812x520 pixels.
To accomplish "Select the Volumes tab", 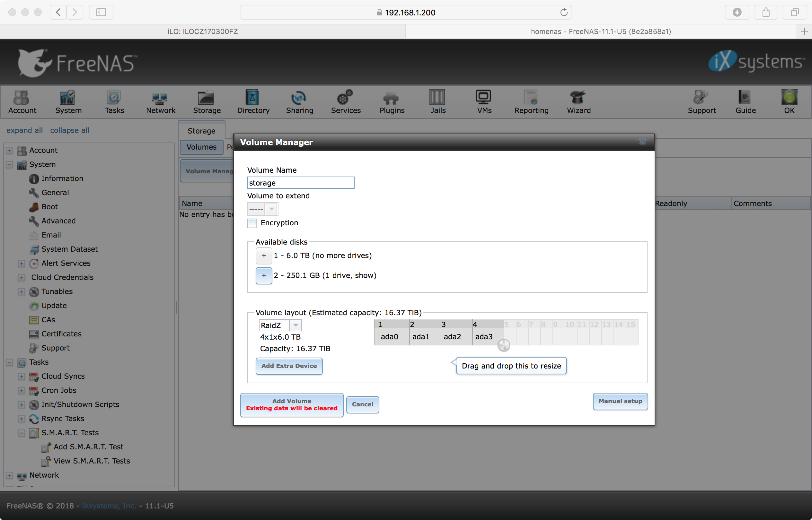I will pyautogui.click(x=201, y=147).
